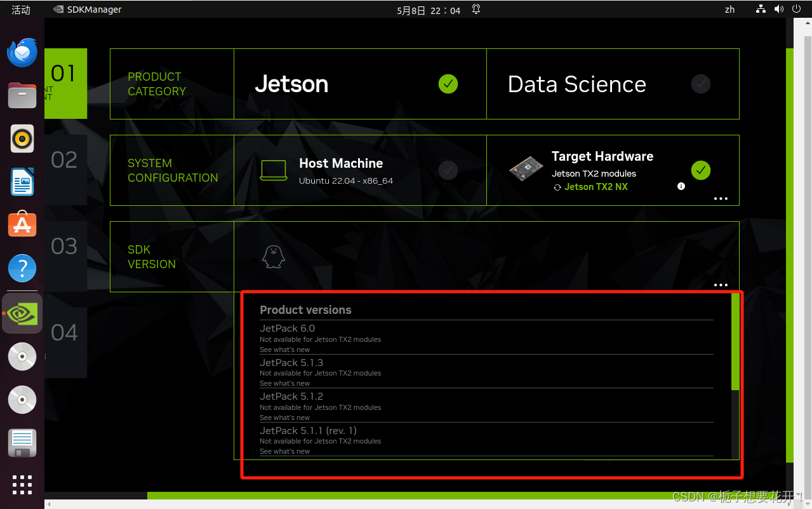The image size is (812, 509).
Task: Click the Product versions heading
Action: [305, 310]
